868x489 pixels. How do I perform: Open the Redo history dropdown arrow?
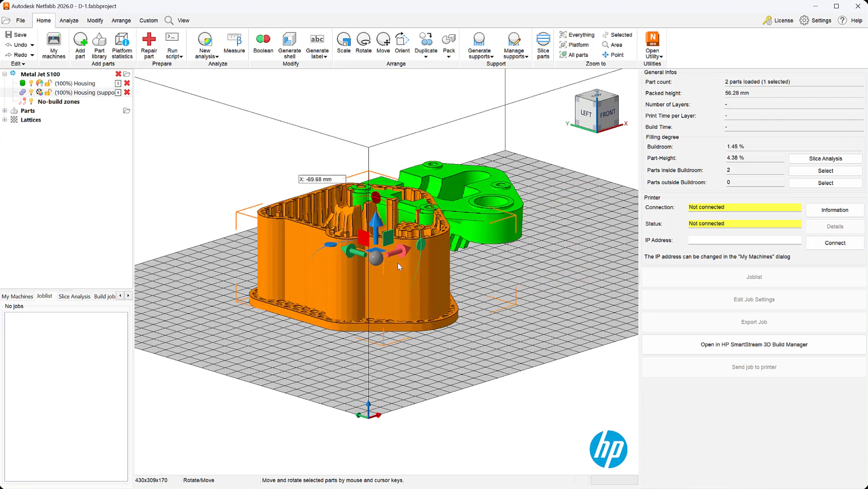pyautogui.click(x=32, y=55)
